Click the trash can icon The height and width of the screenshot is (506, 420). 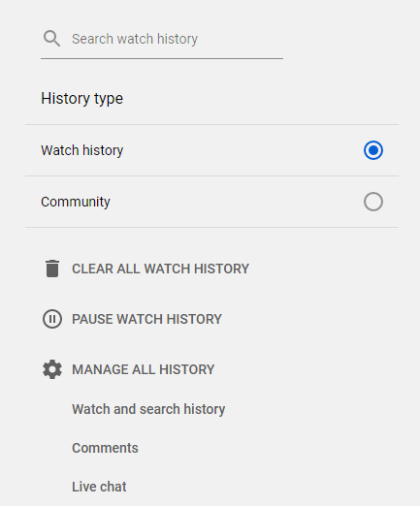[52, 269]
